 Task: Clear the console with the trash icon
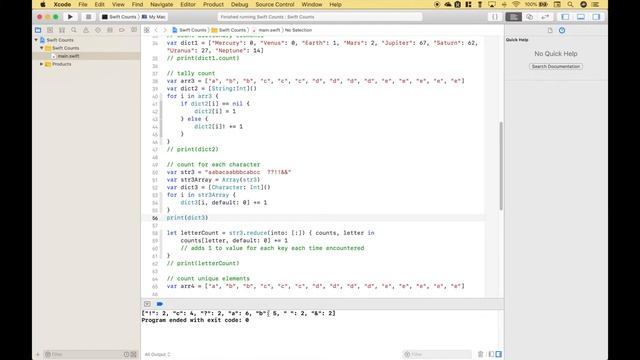pyautogui.click(x=480, y=354)
